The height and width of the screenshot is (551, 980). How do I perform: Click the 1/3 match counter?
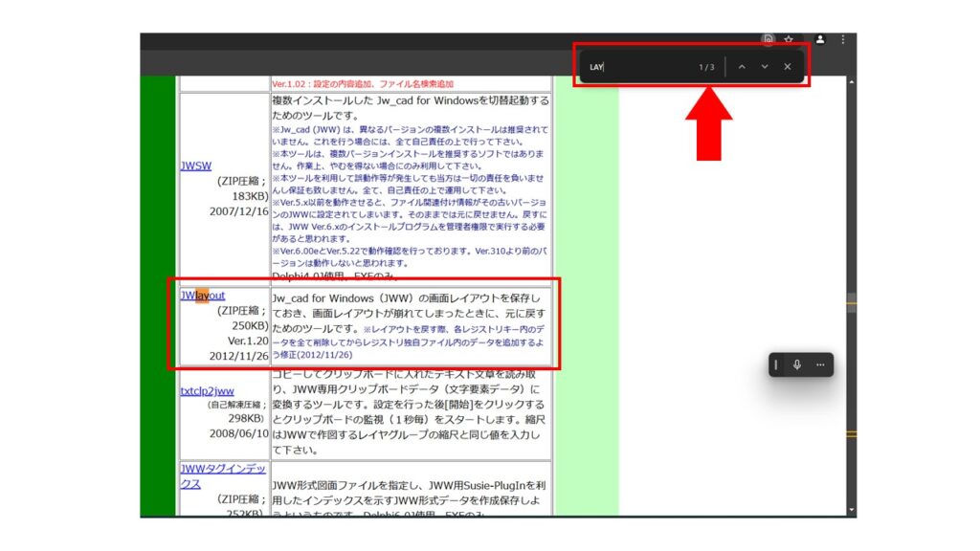click(706, 67)
